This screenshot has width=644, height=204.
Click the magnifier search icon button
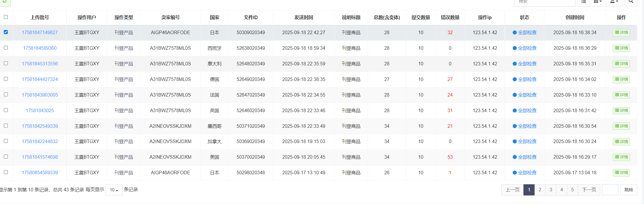tap(631, 2)
